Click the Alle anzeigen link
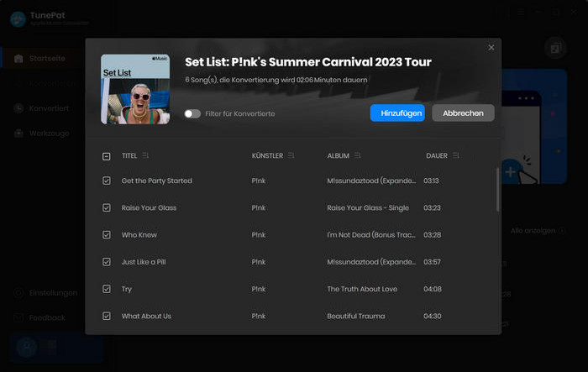Screen dimensions: 588x372 [533, 231]
